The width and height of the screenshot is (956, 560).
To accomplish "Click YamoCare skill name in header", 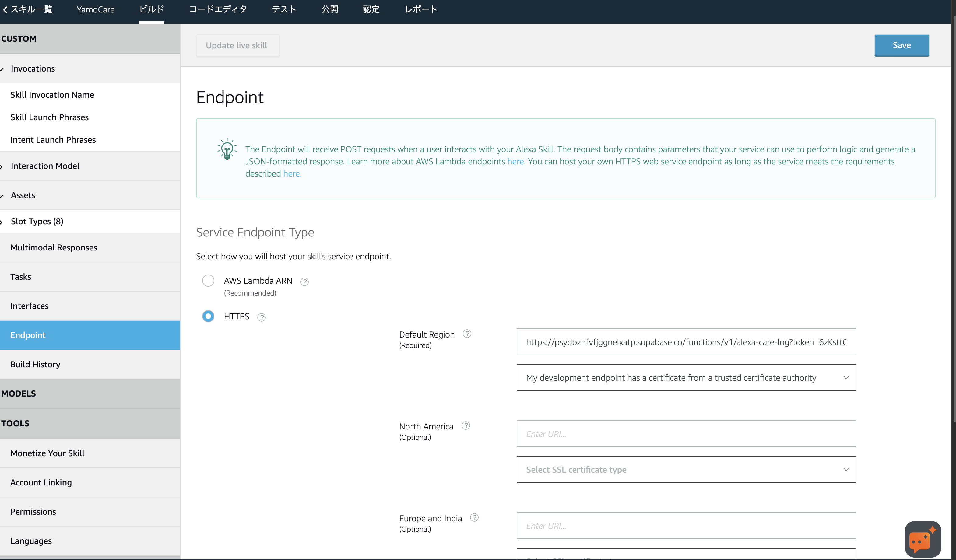I will point(95,9).
